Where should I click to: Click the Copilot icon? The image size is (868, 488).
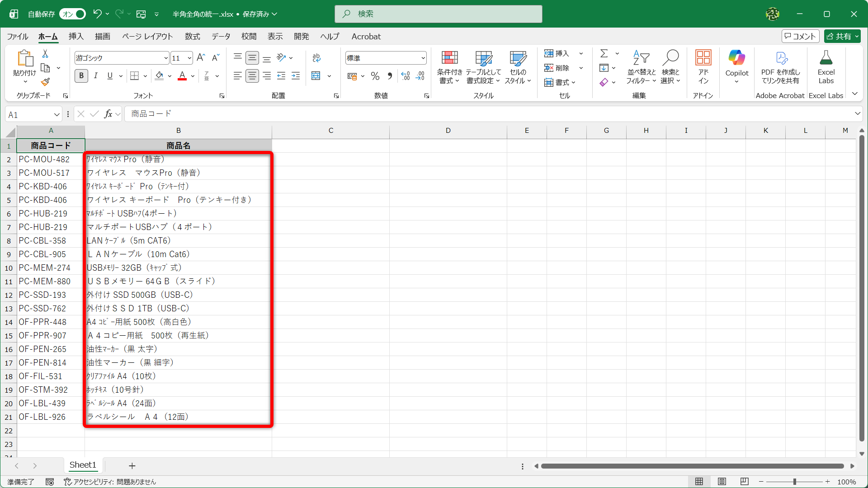[736, 67]
